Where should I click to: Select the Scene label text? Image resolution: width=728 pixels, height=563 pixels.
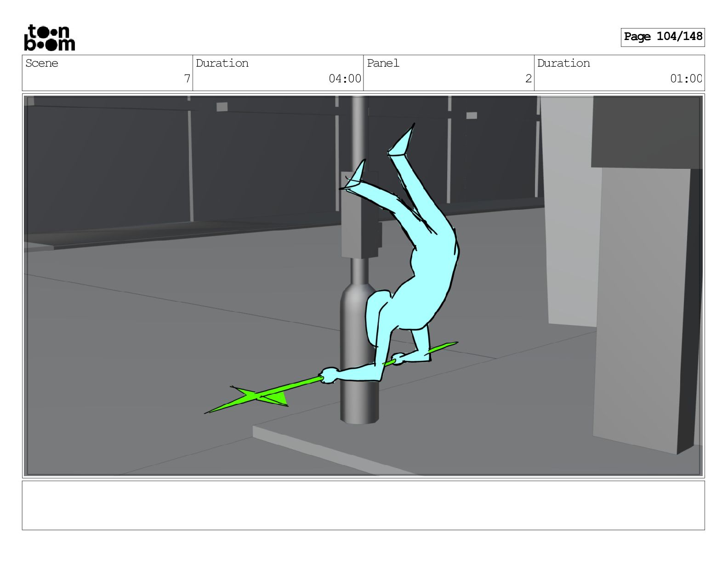42,63
